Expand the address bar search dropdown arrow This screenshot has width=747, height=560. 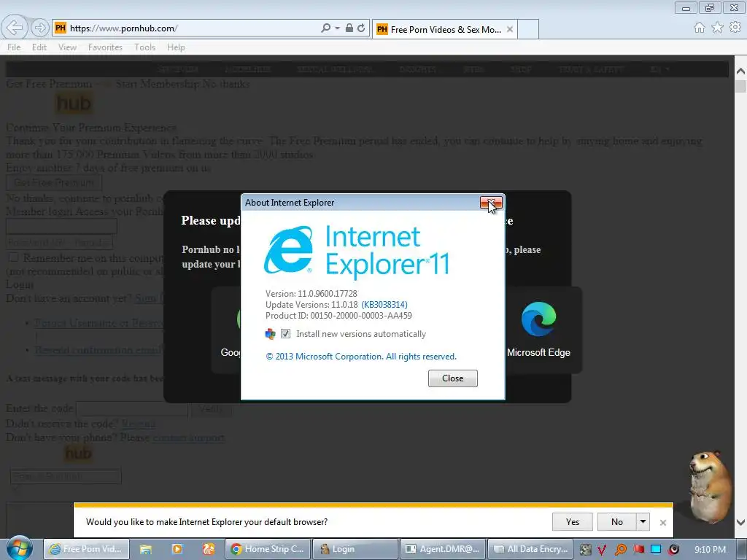coord(337,28)
